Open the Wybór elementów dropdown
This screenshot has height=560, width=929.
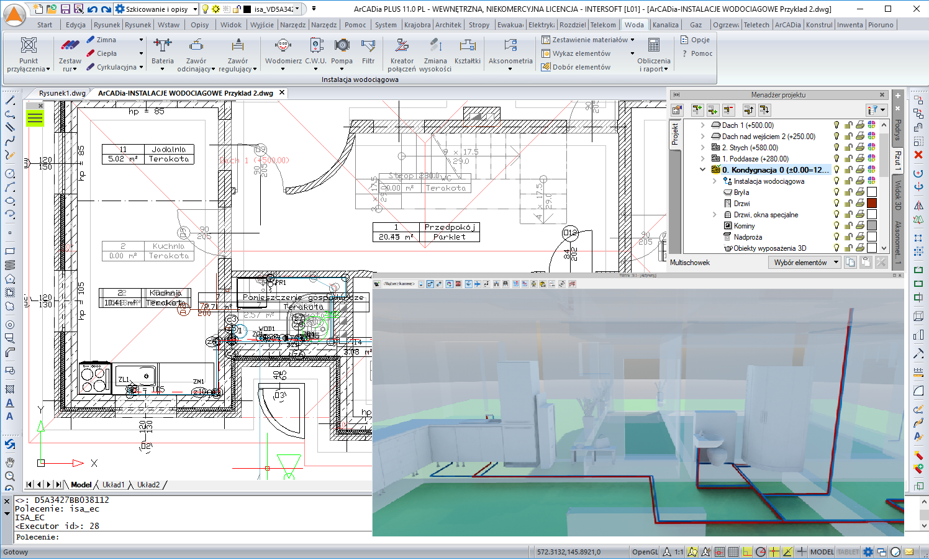point(805,263)
